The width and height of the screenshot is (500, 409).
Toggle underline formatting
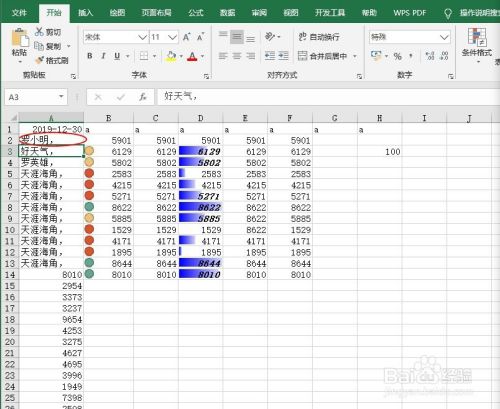[117, 56]
